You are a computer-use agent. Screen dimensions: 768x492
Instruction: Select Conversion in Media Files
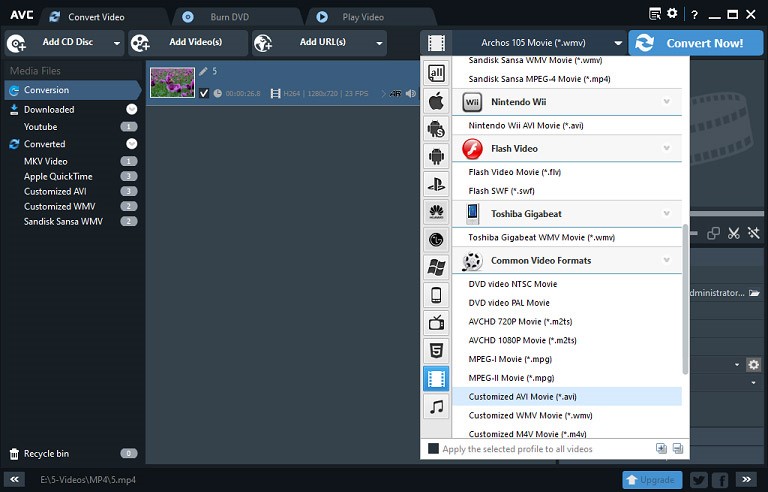click(72, 90)
